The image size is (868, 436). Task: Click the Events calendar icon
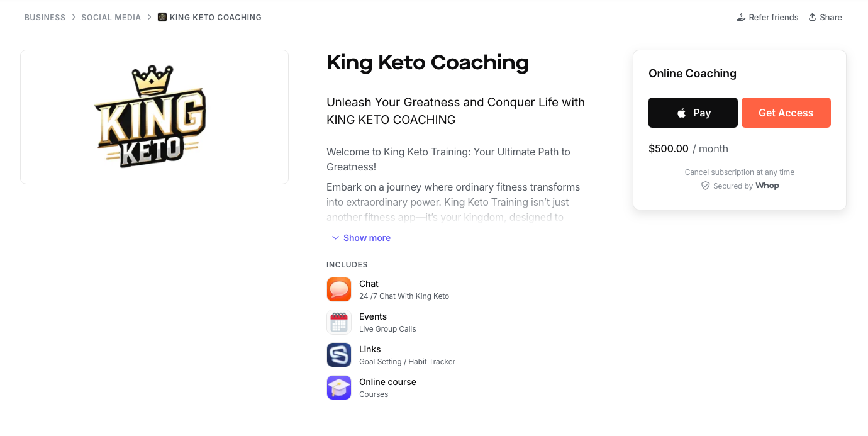click(339, 322)
